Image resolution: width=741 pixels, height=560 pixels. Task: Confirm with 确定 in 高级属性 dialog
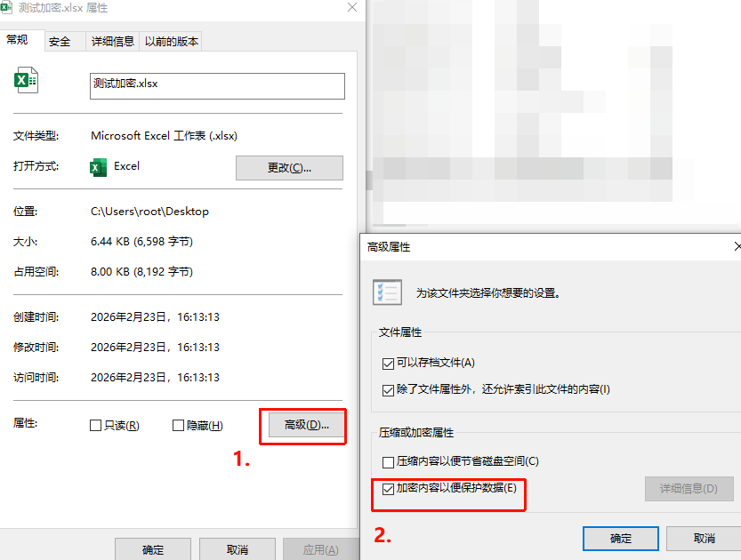click(x=621, y=539)
